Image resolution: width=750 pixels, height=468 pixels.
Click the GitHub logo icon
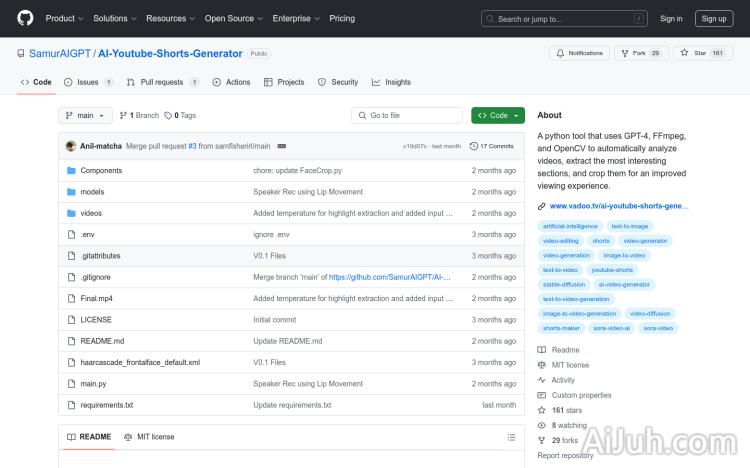click(25, 18)
